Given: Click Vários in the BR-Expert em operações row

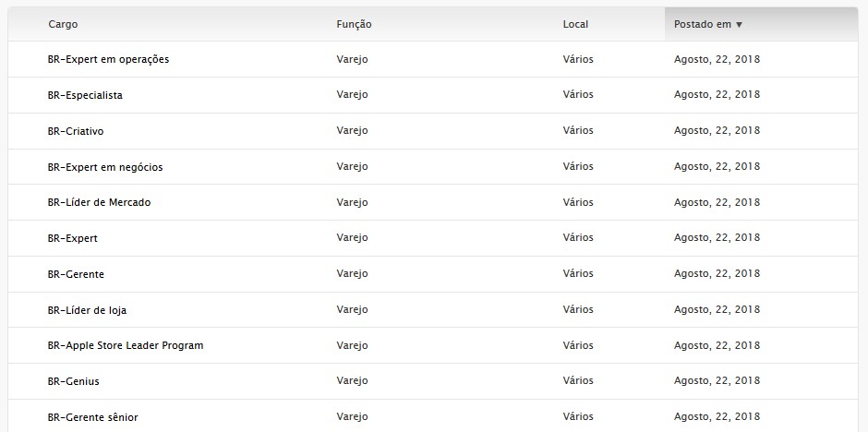Looking at the screenshot, I should [578, 59].
